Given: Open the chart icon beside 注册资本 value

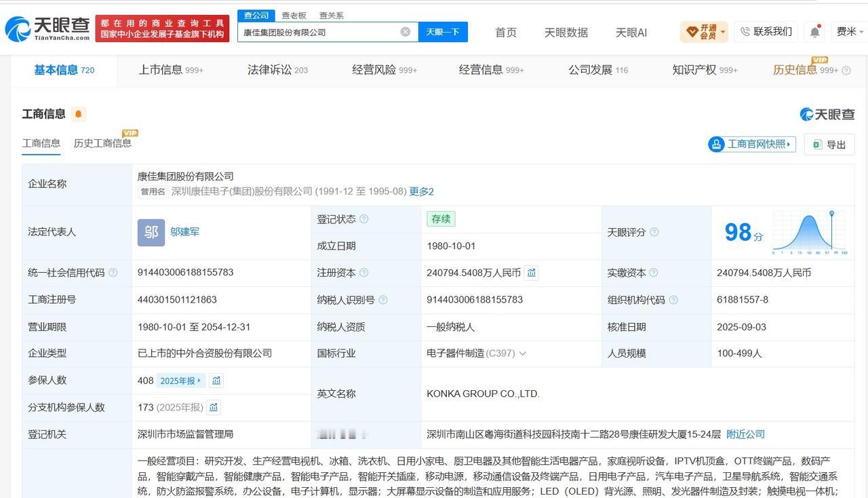Looking at the screenshot, I should [532, 273].
